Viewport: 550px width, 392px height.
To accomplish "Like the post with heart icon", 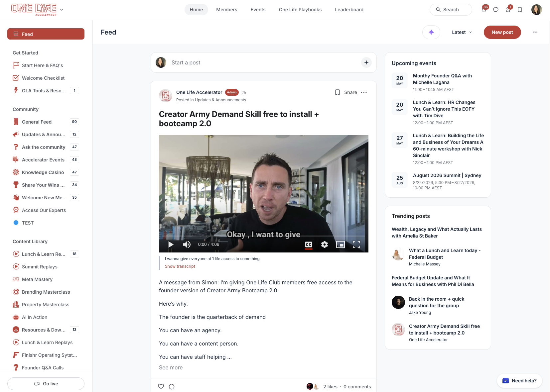I will click(161, 386).
